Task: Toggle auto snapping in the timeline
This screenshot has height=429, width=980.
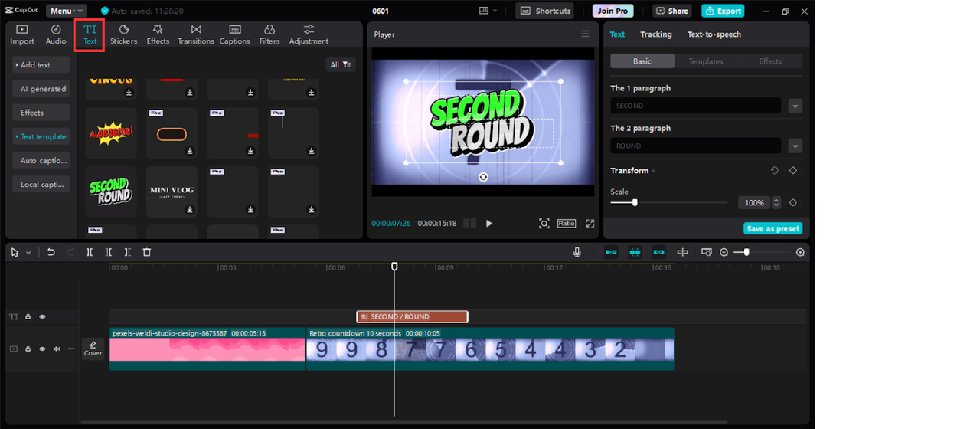Action: [x=635, y=252]
